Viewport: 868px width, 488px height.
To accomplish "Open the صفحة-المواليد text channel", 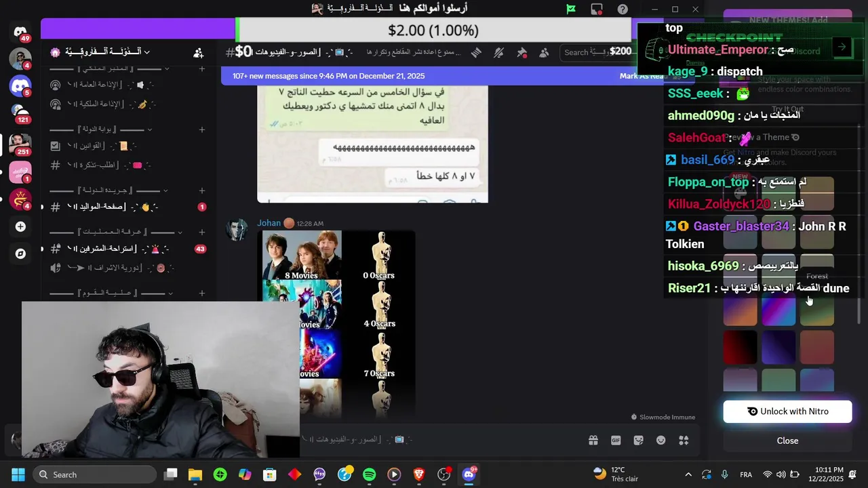I will pyautogui.click(x=128, y=207).
